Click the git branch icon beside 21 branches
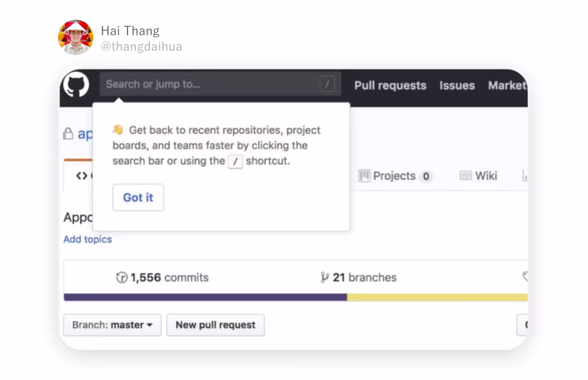Image resolution: width=588 pixels, height=380 pixels. pyautogui.click(x=325, y=278)
